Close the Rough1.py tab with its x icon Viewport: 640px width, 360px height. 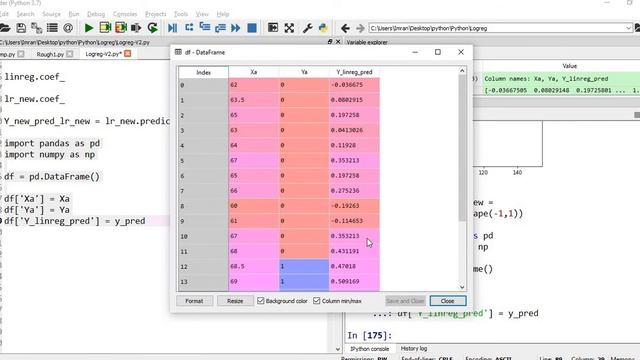[70, 54]
